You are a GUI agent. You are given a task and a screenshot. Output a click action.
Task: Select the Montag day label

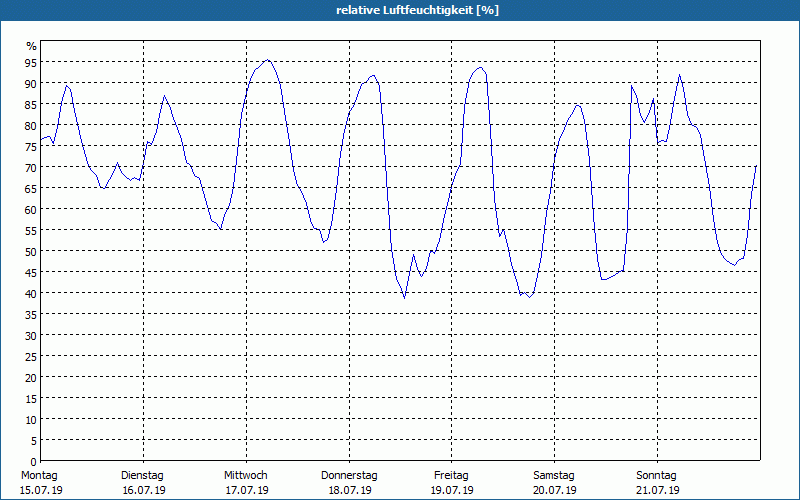pyautogui.click(x=39, y=475)
